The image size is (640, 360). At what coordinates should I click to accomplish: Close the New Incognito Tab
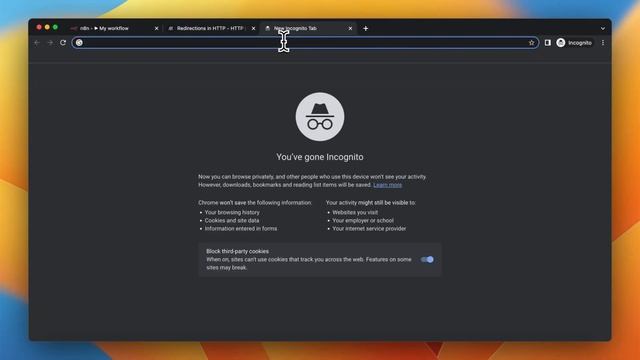click(350, 29)
